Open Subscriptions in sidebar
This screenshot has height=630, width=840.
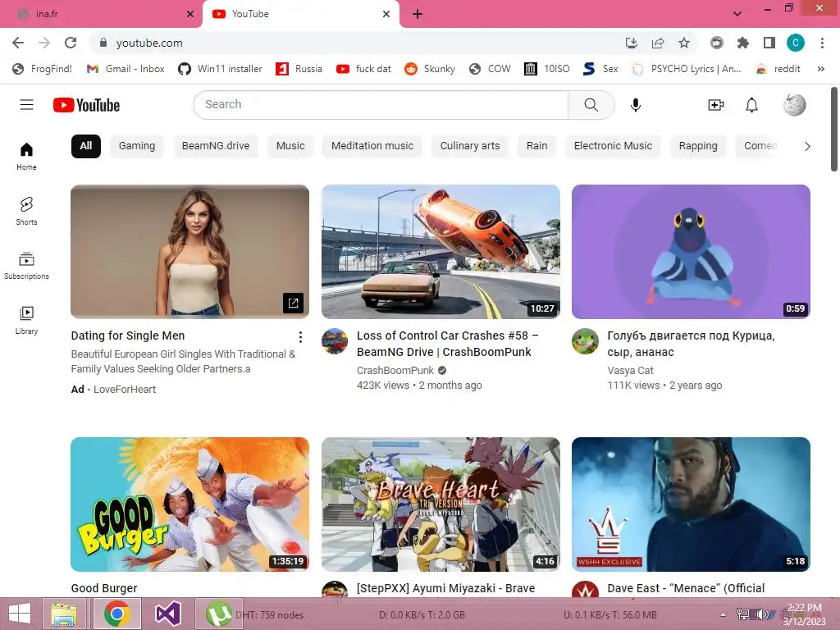pyautogui.click(x=26, y=266)
